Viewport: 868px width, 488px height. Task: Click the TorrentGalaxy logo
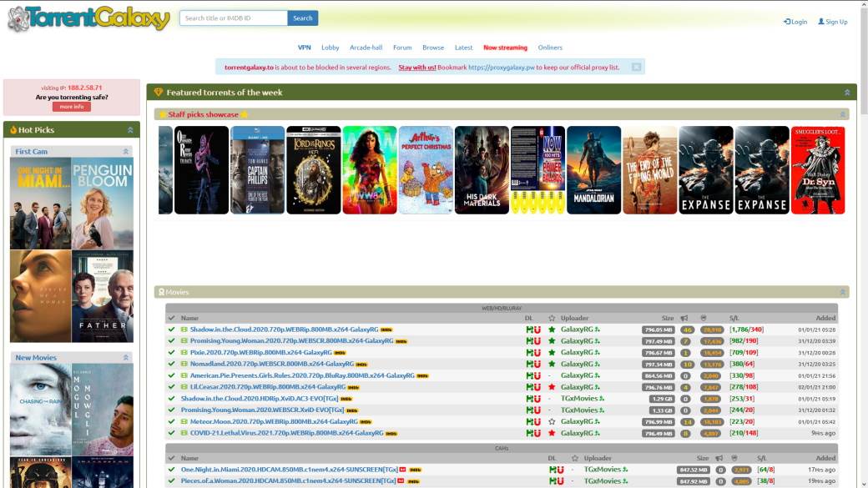coord(88,18)
